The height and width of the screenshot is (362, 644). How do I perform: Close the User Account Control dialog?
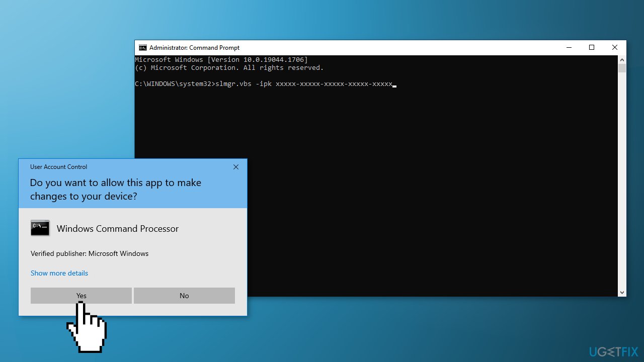[235, 167]
